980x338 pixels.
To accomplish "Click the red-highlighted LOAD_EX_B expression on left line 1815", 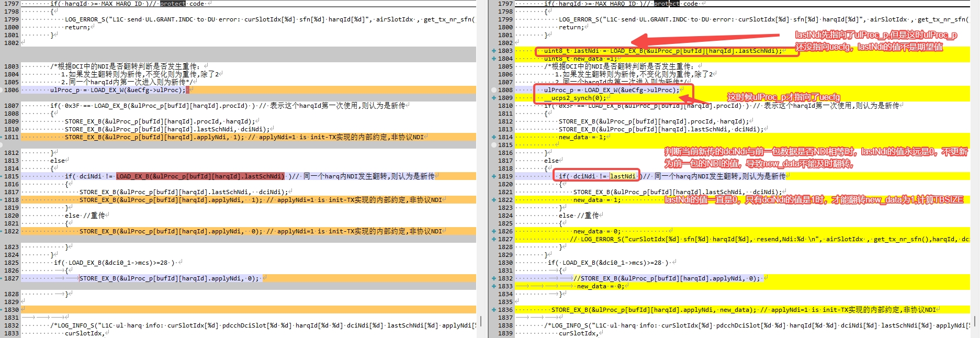I will click(200, 176).
